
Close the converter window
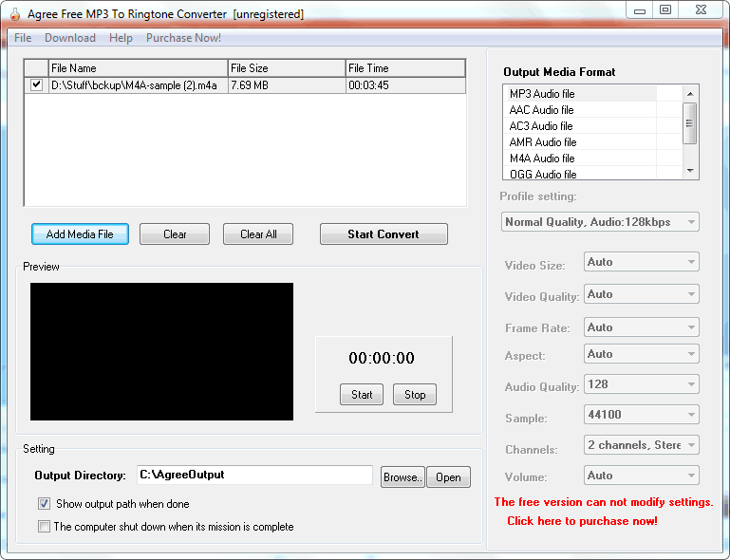(x=701, y=10)
